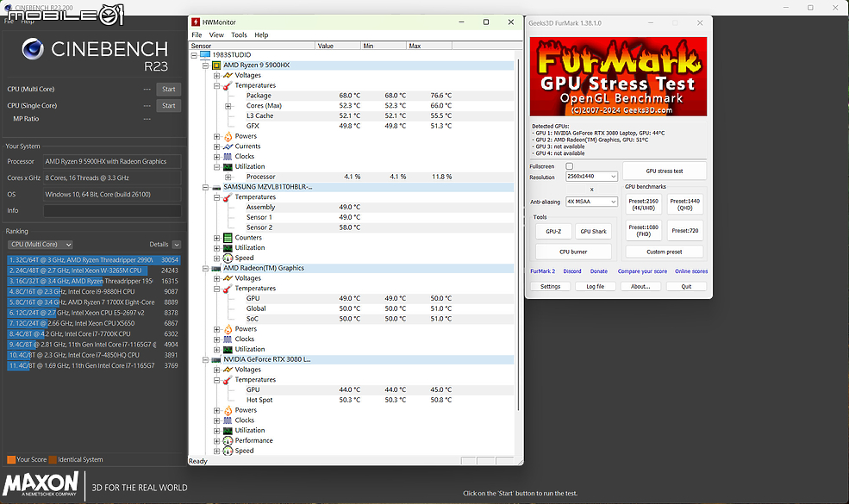Click the Radeon Graphics Clocks icon
Screen dimensions: 849x504
tap(228, 339)
